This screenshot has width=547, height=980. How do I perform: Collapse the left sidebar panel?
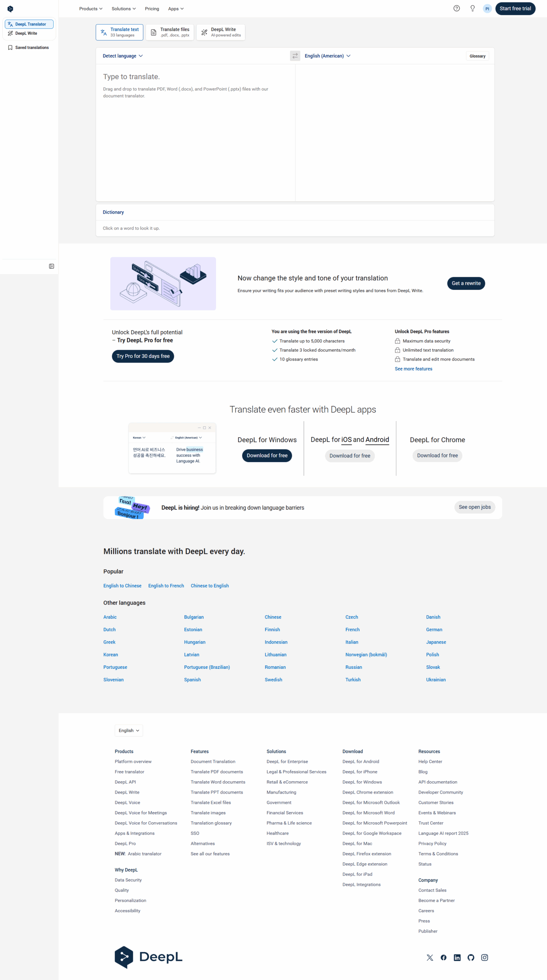(x=51, y=266)
